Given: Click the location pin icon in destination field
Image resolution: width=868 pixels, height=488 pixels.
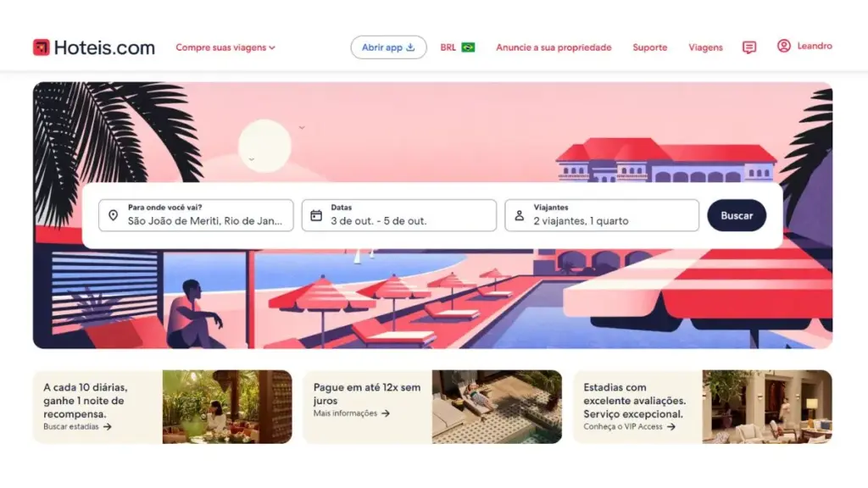Looking at the screenshot, I should tap(113, 215).
